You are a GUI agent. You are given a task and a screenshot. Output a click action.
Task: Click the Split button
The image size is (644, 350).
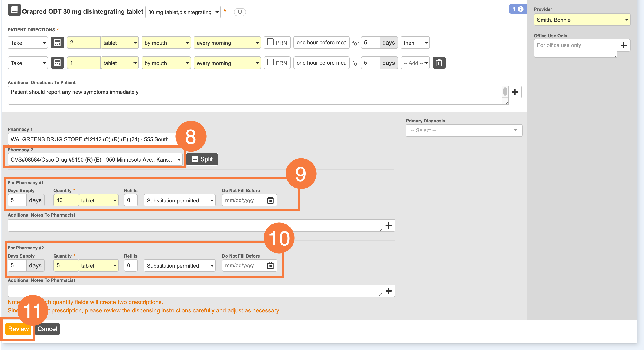coord(202,159)
